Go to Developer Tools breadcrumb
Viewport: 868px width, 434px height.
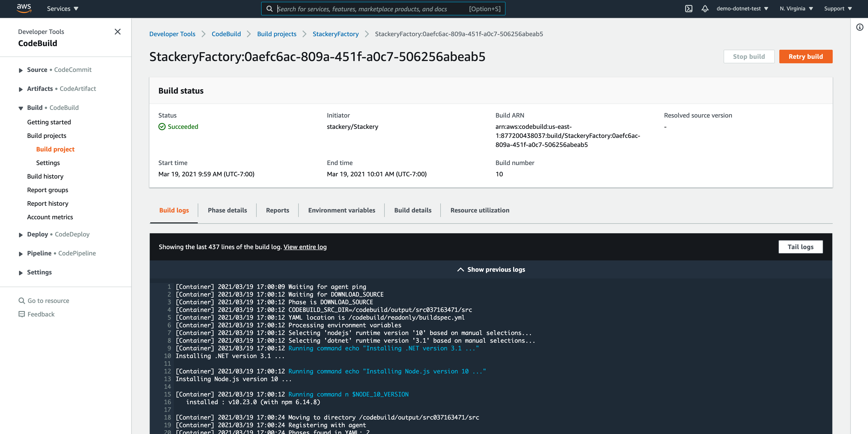172,34
